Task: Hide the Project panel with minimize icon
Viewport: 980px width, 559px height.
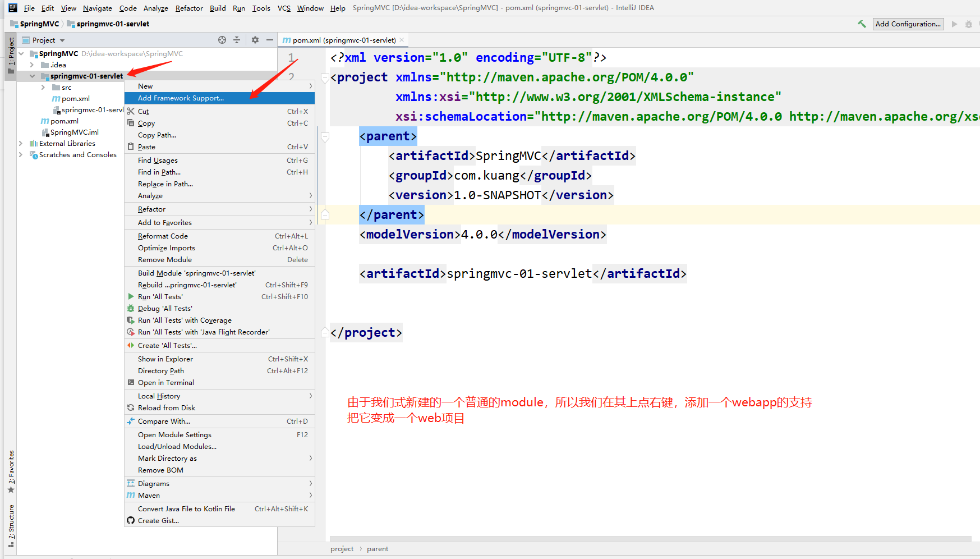Action: coord(270,40)
